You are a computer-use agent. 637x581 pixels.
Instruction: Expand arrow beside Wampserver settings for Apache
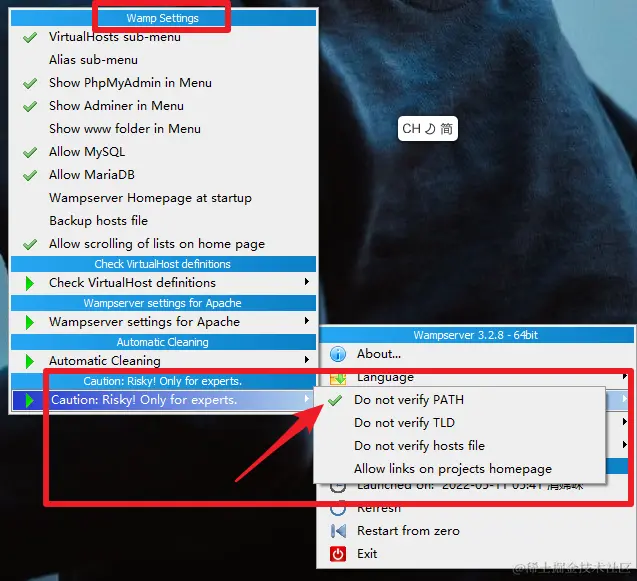click(307, 321)
